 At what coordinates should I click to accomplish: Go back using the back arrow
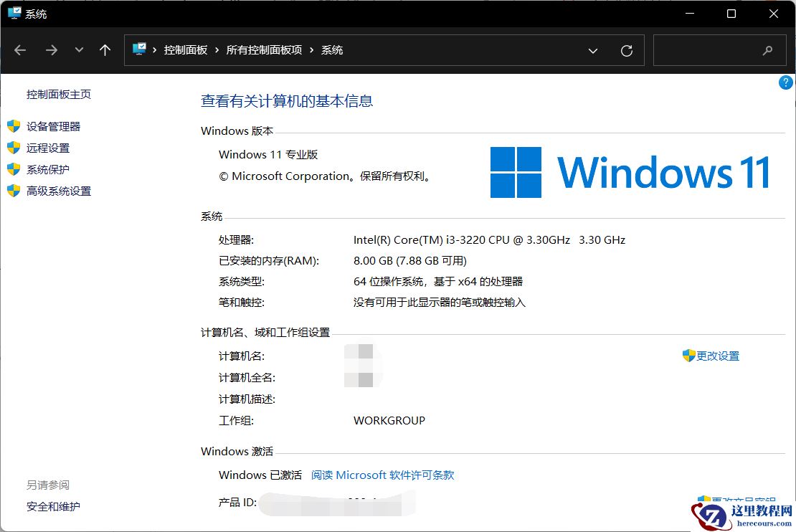coord(20,50)
